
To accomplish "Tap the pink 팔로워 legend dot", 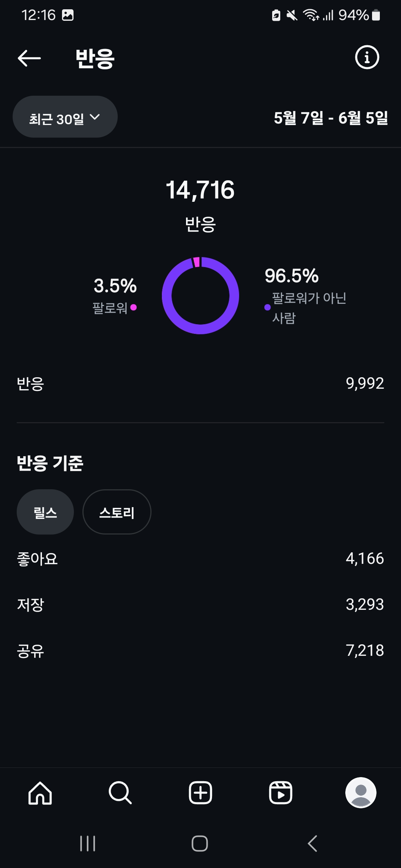I will [x=134, y=307].
